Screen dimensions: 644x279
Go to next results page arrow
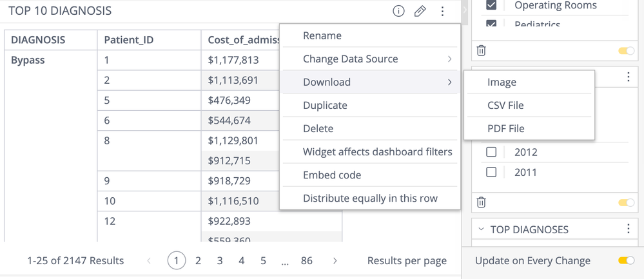point(335,261)
